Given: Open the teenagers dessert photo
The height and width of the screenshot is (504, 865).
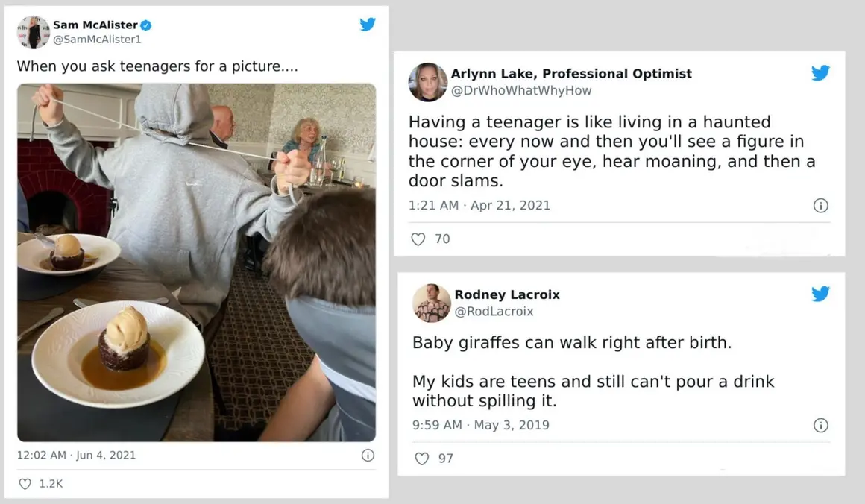Looking at the screenshot, I should click(196, 262).
